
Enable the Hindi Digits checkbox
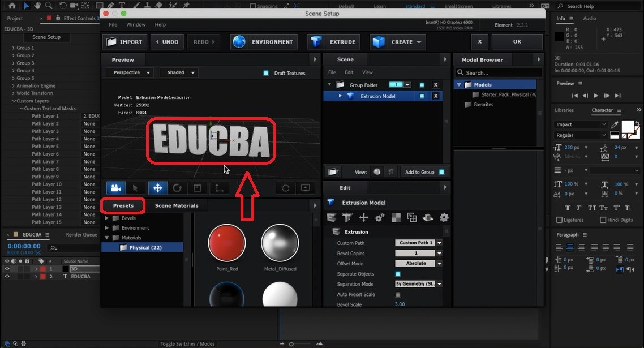[603, 220]
